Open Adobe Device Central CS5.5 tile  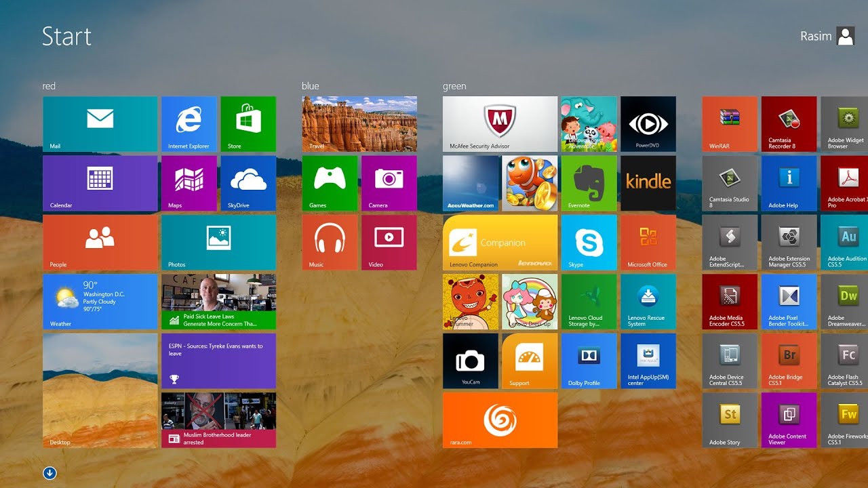730,361
